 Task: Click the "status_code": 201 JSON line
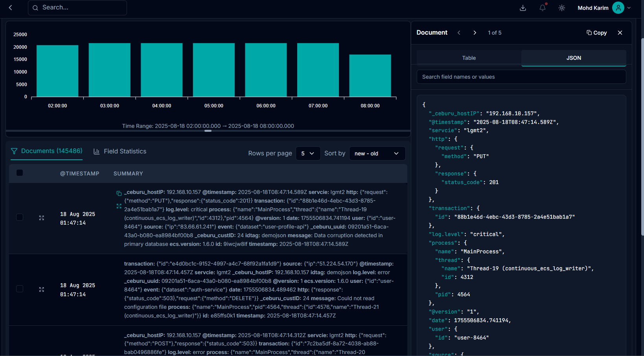470,182
